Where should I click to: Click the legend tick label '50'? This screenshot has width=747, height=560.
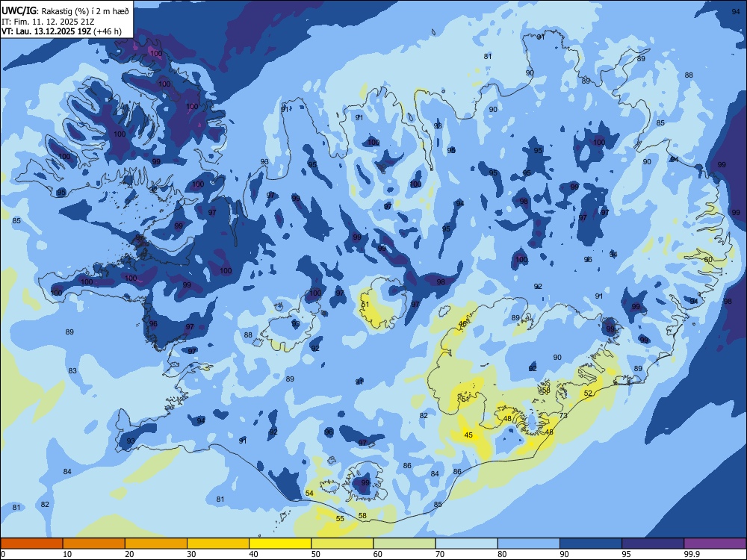point(316,554)
